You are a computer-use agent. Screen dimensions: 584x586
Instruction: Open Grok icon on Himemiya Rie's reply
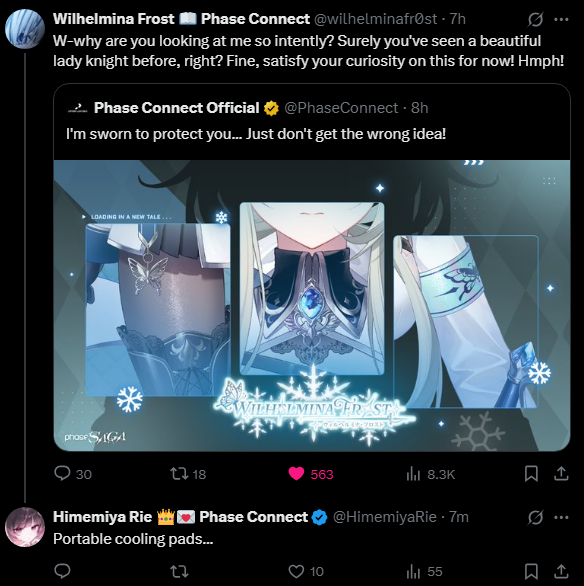point(535,517)
